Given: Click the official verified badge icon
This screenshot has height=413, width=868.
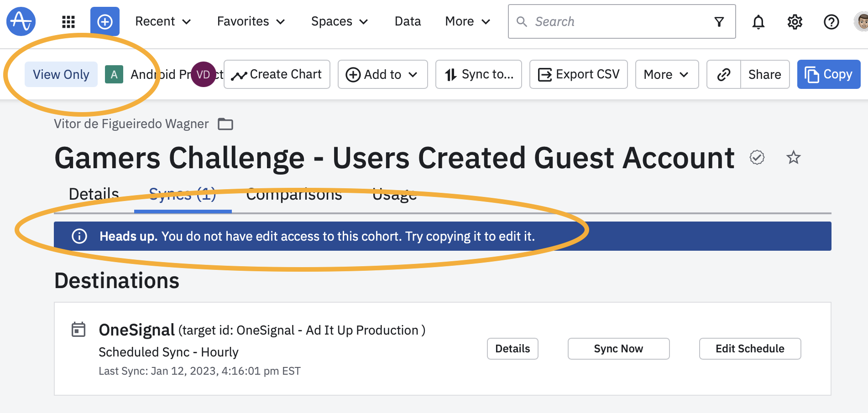Looking at the screenshot, I should coord(757,158).
